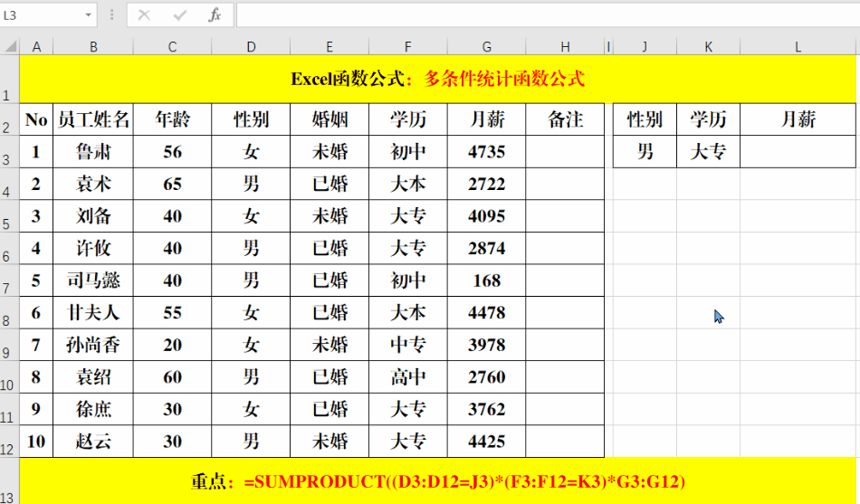
Task: Click name cell '赵云'
Action: tap(93, 442)
